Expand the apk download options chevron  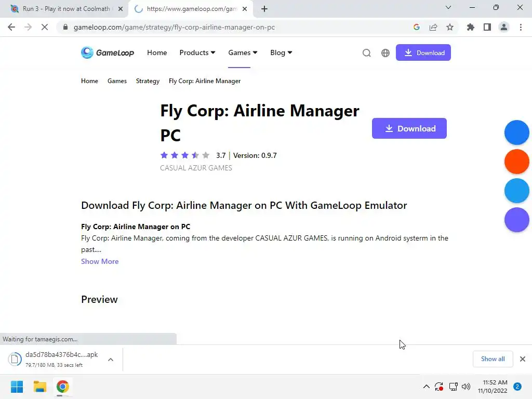point(111,360)
